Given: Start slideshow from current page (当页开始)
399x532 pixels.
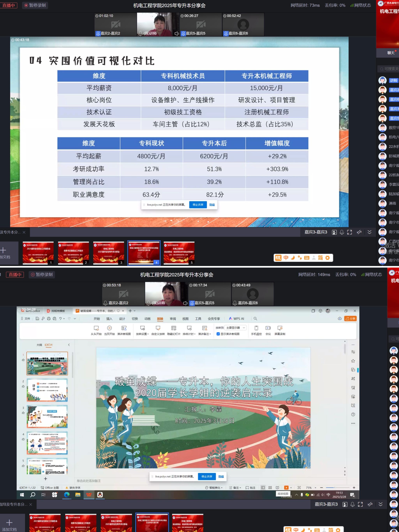Looking at the screenshot, I should tap(109, 328).
